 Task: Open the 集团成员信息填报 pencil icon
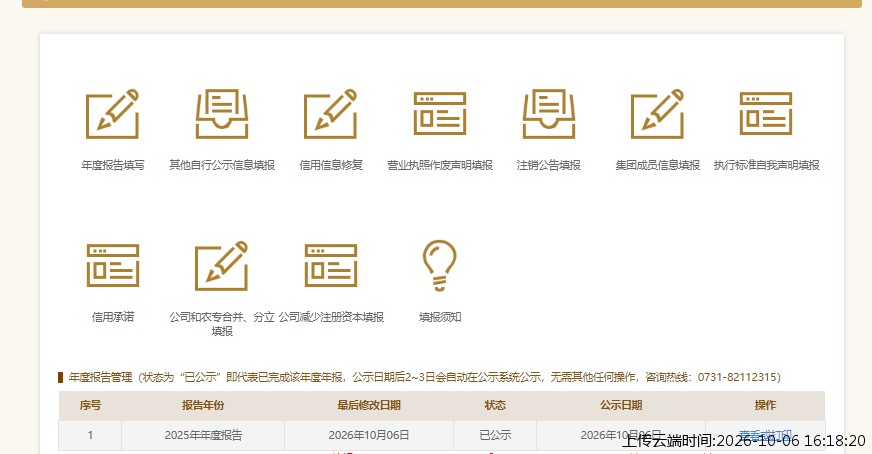[657, 114]
